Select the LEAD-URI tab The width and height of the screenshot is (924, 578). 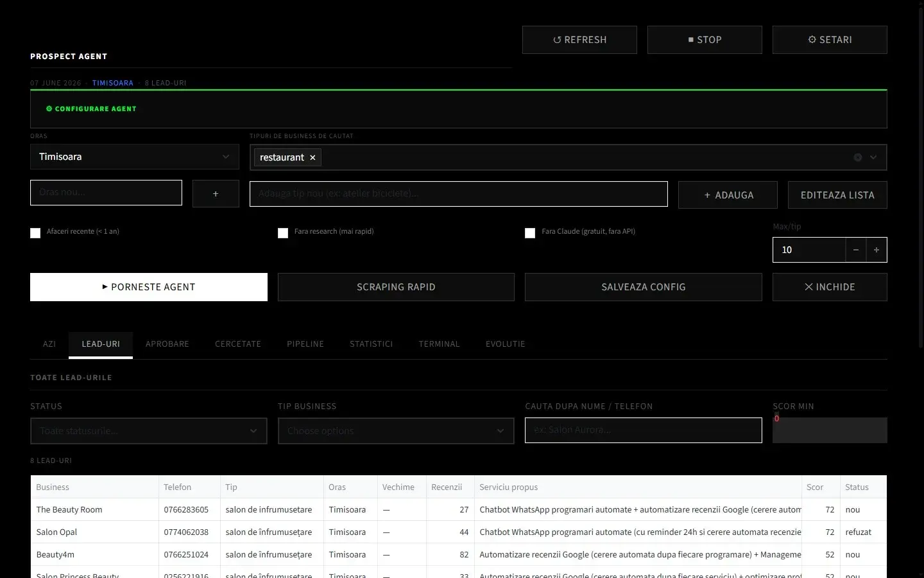(x=101, y=344)
